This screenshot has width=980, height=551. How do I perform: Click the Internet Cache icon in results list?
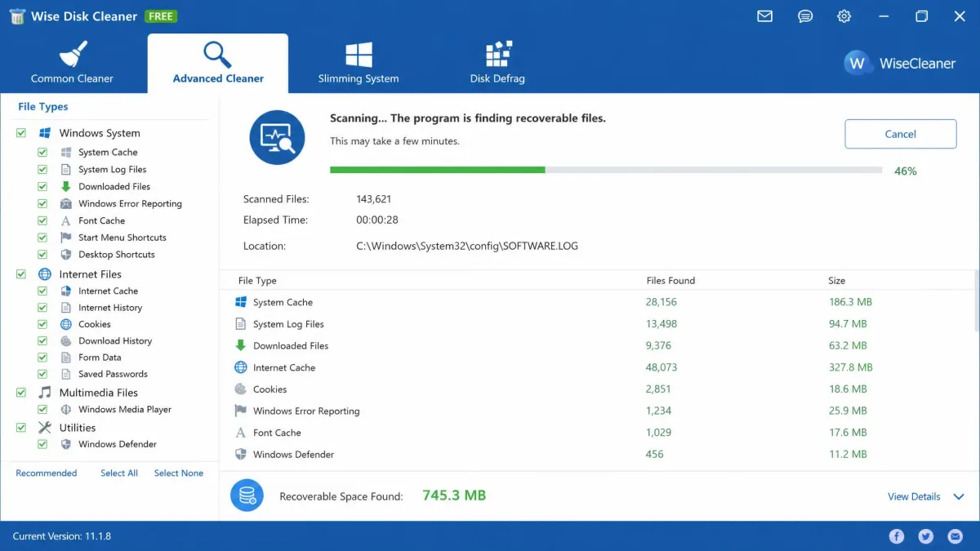241,367
